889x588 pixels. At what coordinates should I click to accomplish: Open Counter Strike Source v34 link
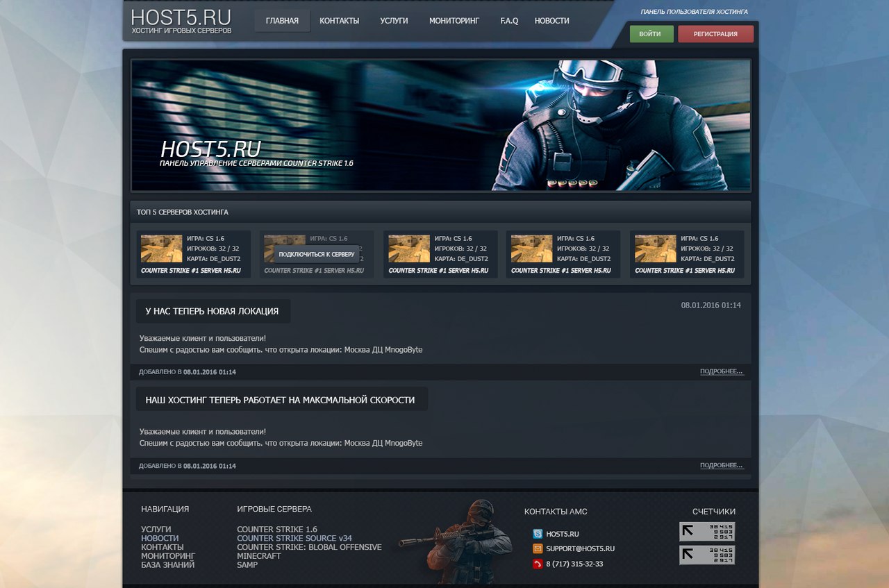tap(294, 538)
